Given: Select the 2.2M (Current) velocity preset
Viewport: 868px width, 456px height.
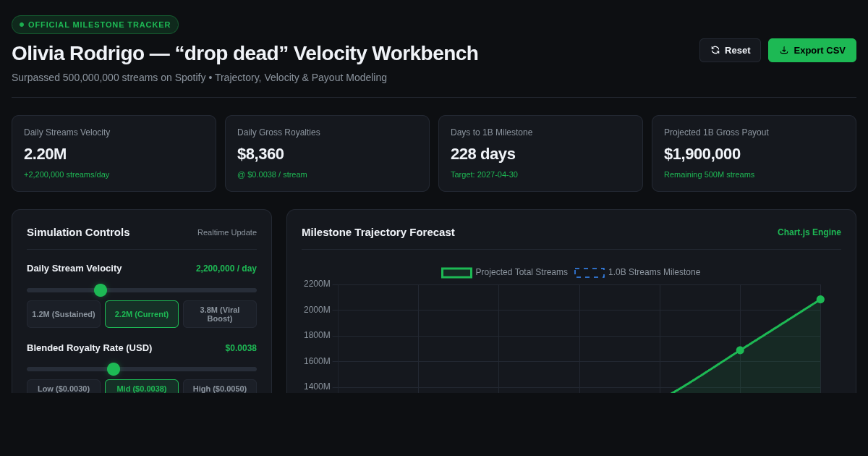Looking at the screenshot, I should (x=142, y=314).
